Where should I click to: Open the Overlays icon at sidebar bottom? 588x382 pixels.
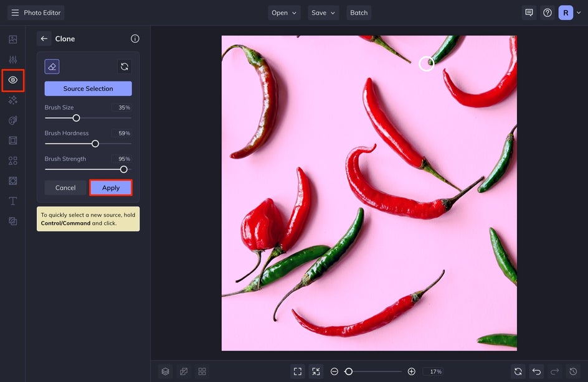pyautogui.click(x=12, y=221)
